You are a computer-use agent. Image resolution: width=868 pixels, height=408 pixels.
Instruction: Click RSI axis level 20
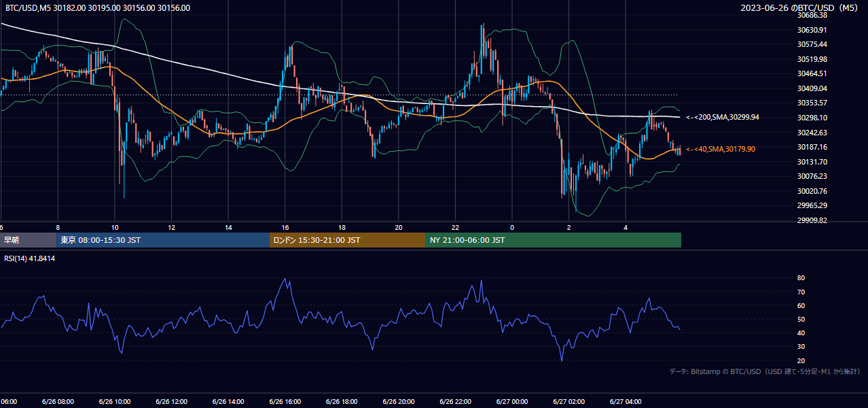(x=801, y=360)
